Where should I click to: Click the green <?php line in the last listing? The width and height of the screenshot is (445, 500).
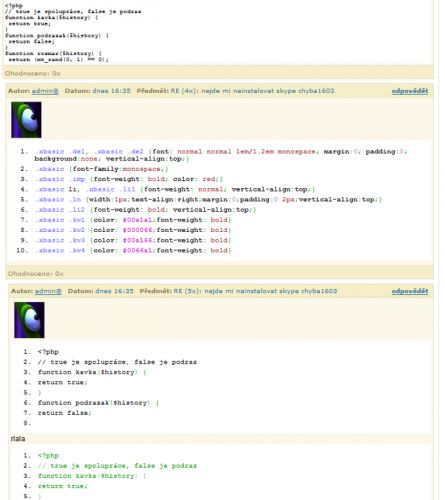48,455
